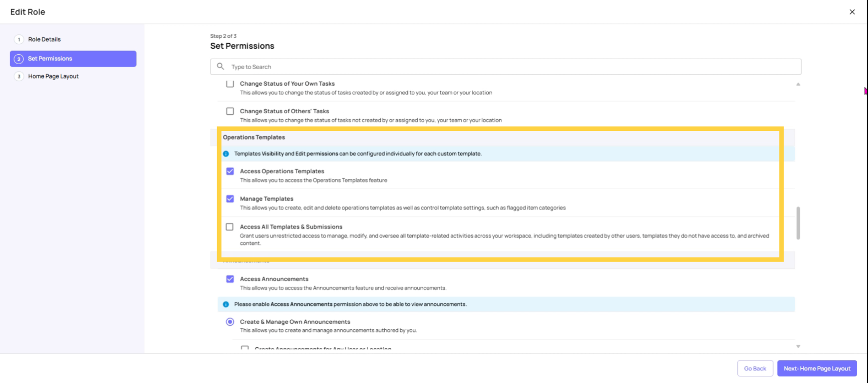The width and height of the screenshot is (868, 383).
Task: Click the step 2 circle icon
Action: click(x=19, y=58)
